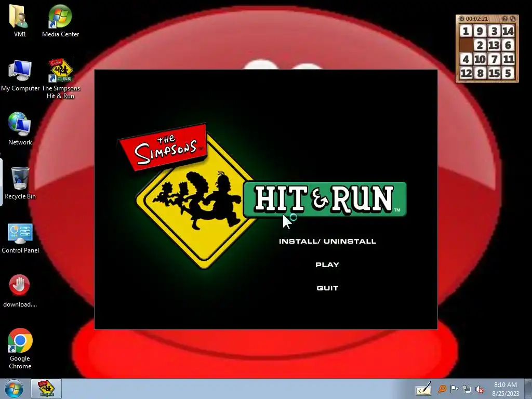This screenshot has width=532, height=399.
Task: Open the VM1 user folder icon
Action: pyautogui.click(x=20, y=20)
